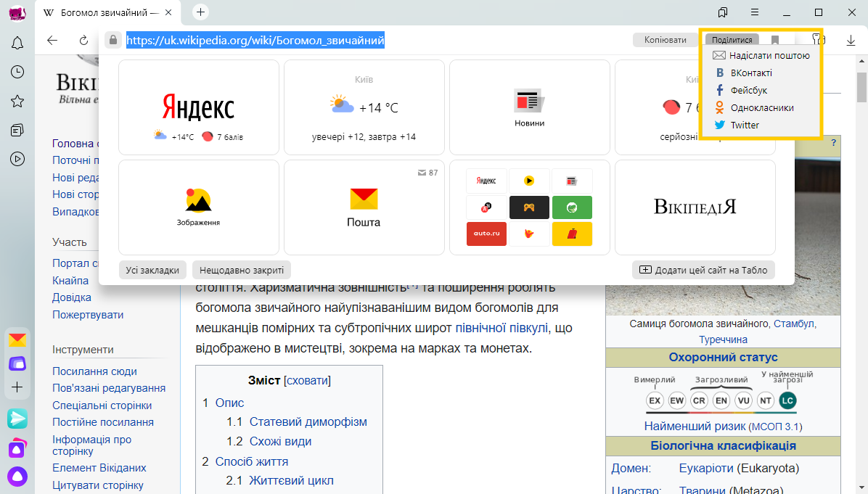868x494 pixels.
Task: Open the browser hamburger menu
Action: click(755, 12)
